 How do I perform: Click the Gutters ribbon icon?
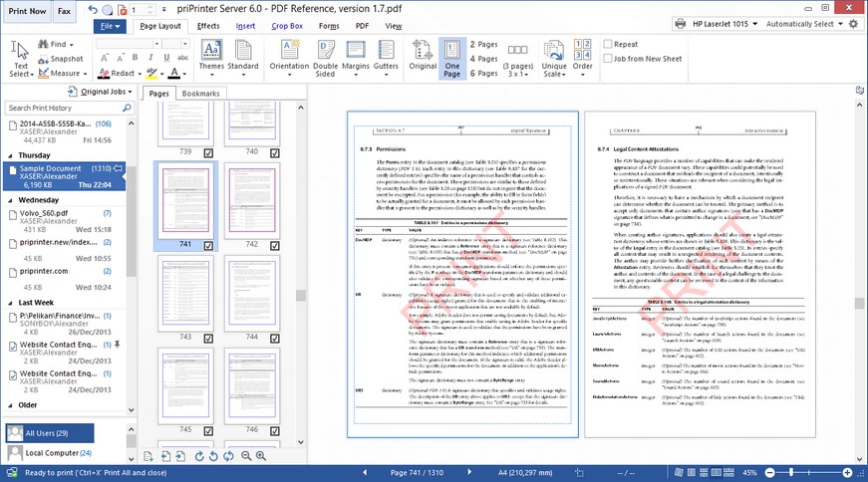[x=386, y=58]
